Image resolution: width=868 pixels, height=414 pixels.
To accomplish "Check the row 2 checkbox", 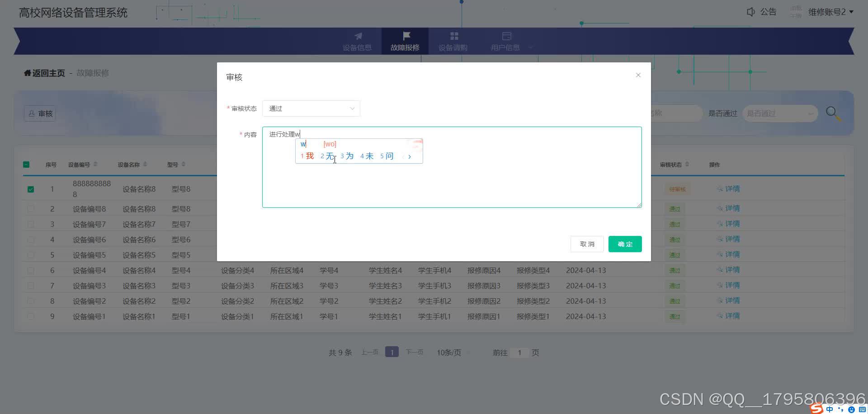I will pyautogui.click(x=31, y=209).
